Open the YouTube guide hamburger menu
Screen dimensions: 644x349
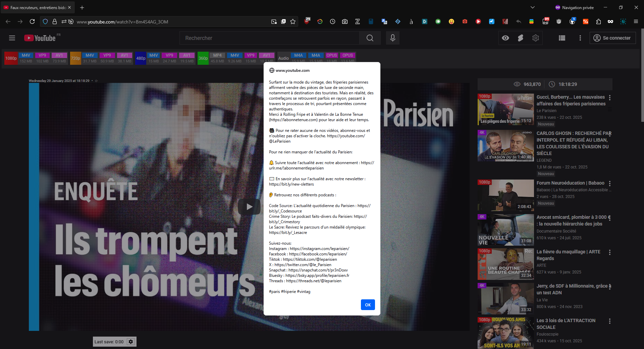[12, 38]
